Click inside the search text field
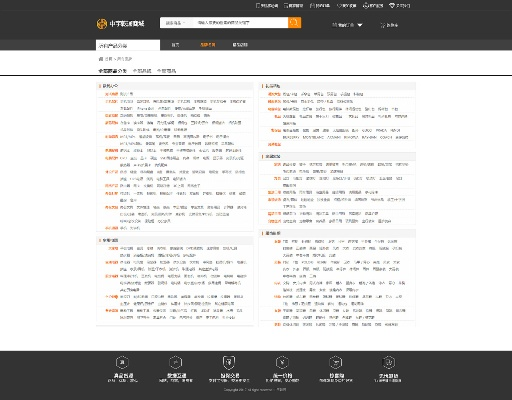Screen dimensions: 512x400 pyautogui.click(x=240, y=23)
